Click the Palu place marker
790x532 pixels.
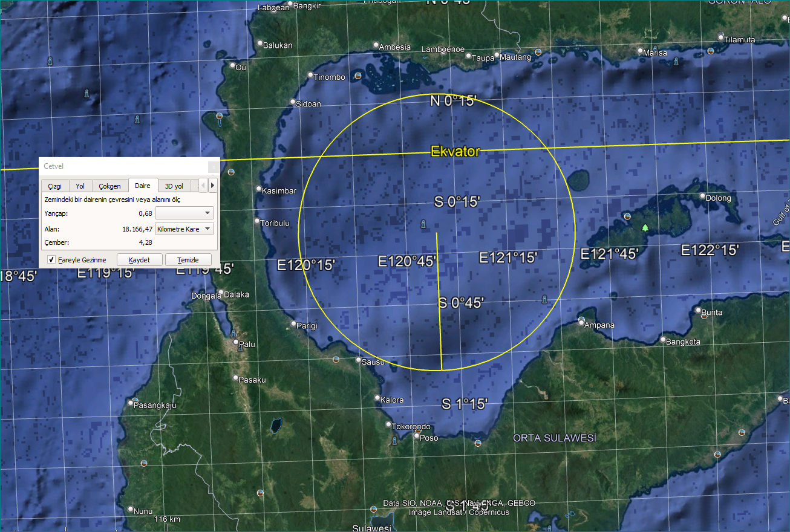click(236, 342)
